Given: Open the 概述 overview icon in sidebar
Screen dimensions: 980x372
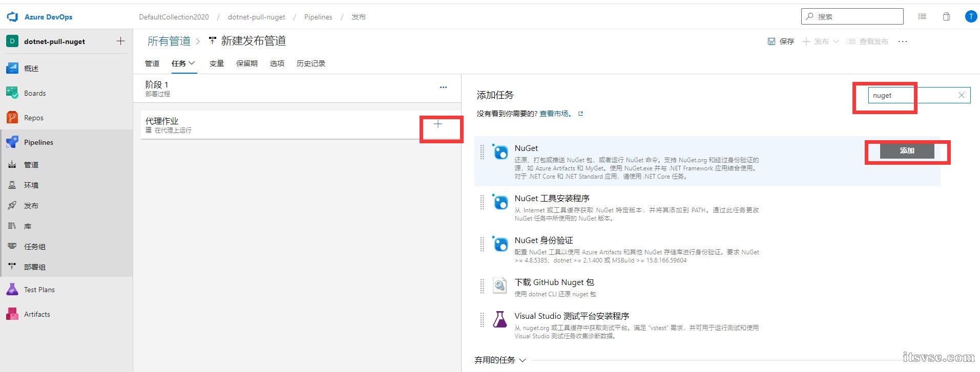Looking at the screenshot, I should pos(12,68).
